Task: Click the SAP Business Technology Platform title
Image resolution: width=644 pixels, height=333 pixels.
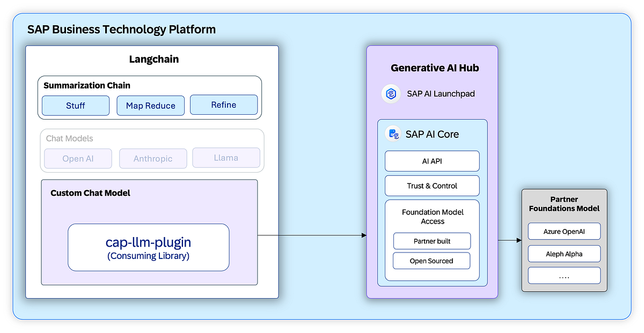Action: coord(122,29)
